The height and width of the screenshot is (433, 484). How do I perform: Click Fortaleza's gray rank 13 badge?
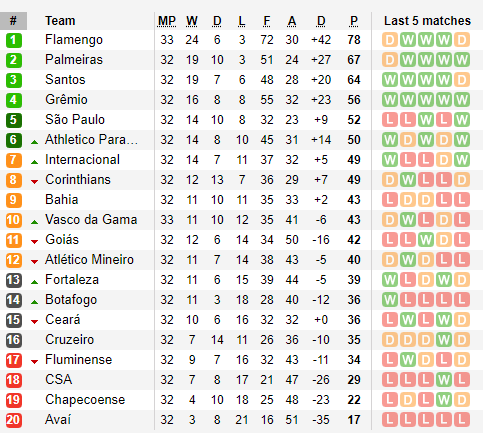(14, 280)
